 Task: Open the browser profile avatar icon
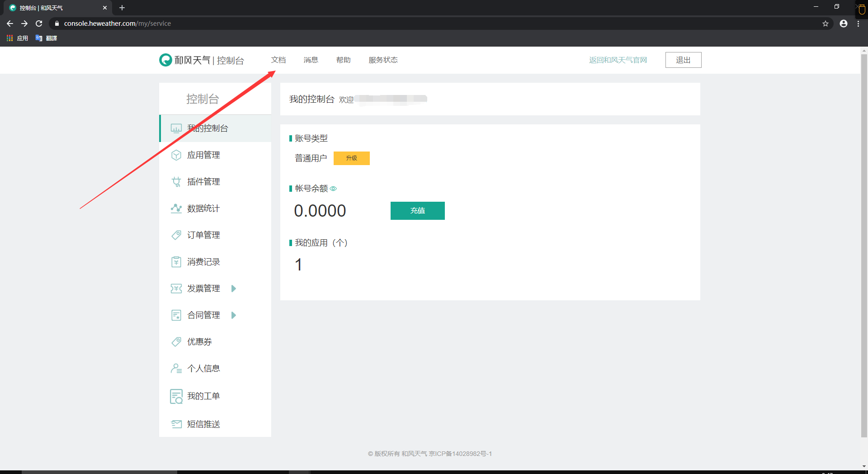click(x=844, y=24)
